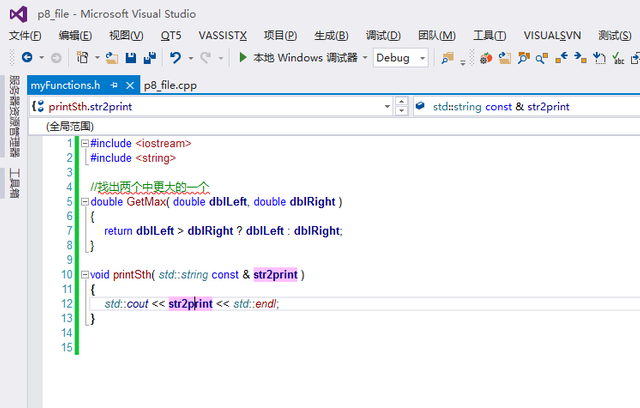The width and height of the screenshot is (640, 408).
Task: Click the save all files icon
Action: pyautogui.click(x=150, y=58)
